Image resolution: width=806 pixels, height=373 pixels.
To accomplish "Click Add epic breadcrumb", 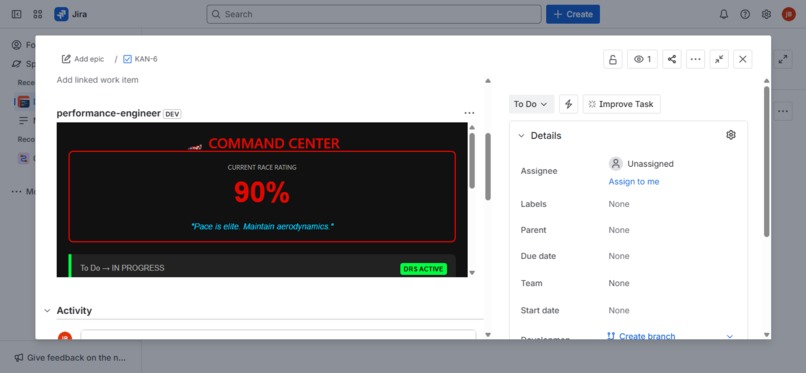I will [x=89, y=59].
